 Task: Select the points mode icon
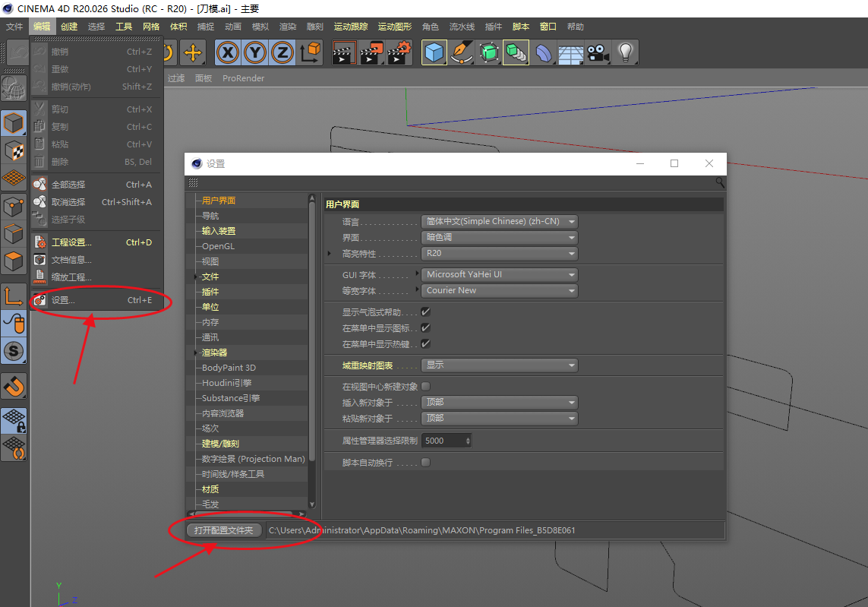[14, 207]
